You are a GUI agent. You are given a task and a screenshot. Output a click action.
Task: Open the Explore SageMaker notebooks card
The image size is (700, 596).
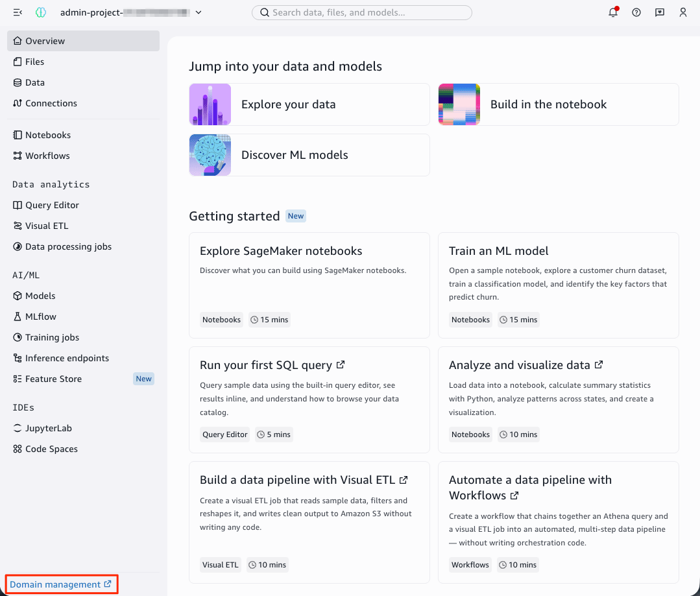click(309, 285)
